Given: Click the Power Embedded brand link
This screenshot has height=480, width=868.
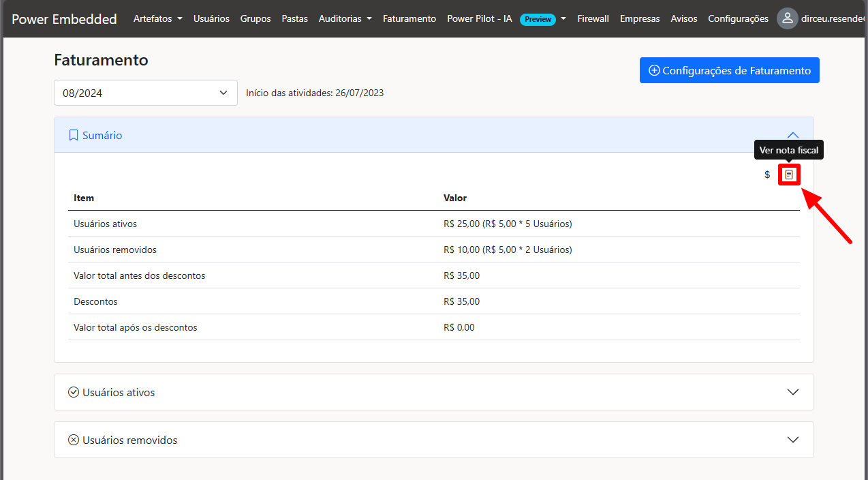Looking at the screenshot, I should [x=65, y=19].
